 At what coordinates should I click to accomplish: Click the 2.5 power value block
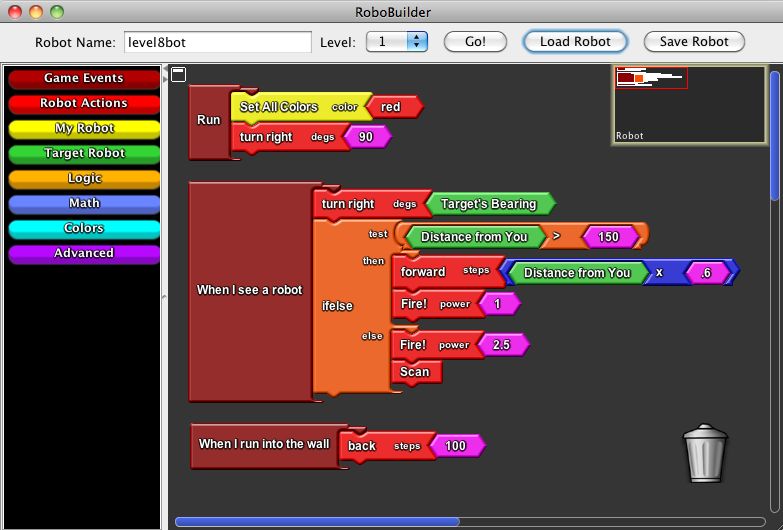click(x=502, y=345)
